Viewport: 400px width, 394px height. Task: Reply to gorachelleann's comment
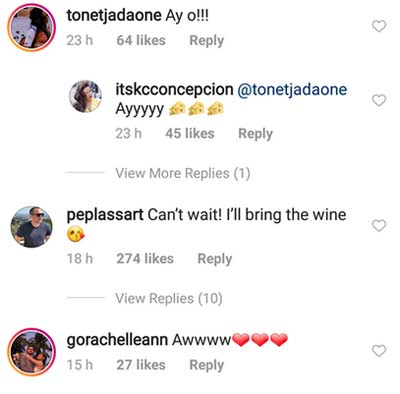[x=206, y=365]
